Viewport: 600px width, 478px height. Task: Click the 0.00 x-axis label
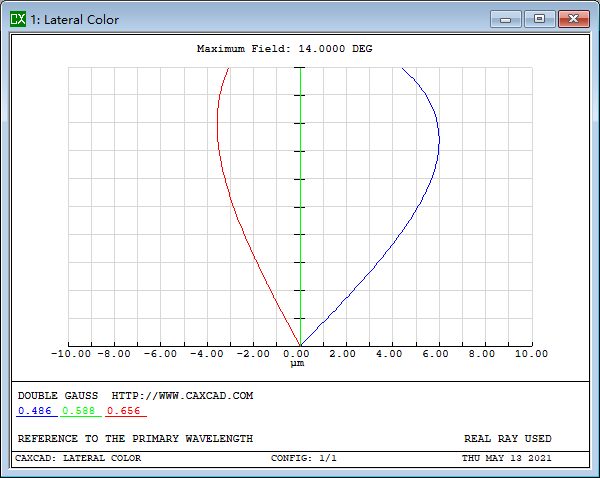(x=296, y=354)
